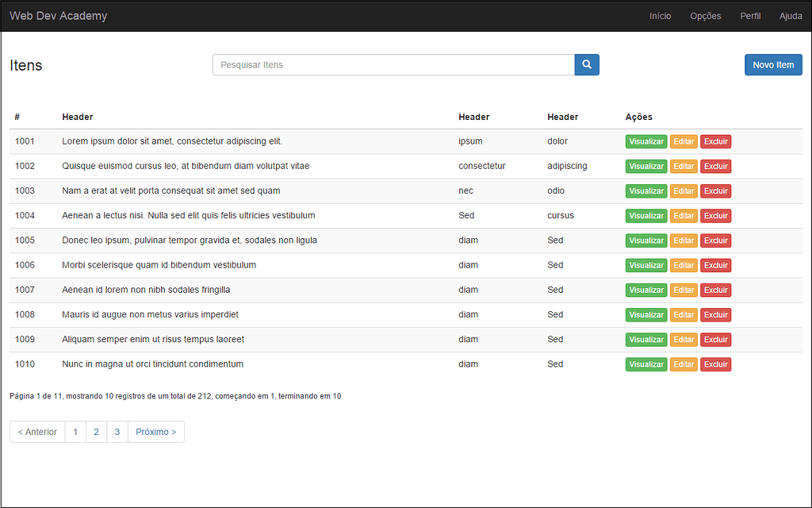The image size is (812, 508).
Task: Open the Ajuda navbar link
Action: (791, 16)
